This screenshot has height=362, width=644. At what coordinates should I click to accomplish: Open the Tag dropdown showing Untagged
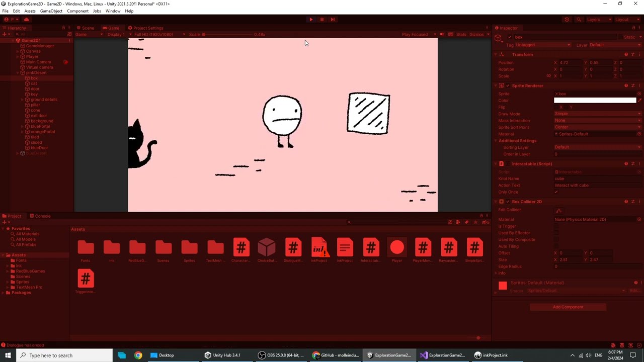pyautogui.click(x=543, y=45)
